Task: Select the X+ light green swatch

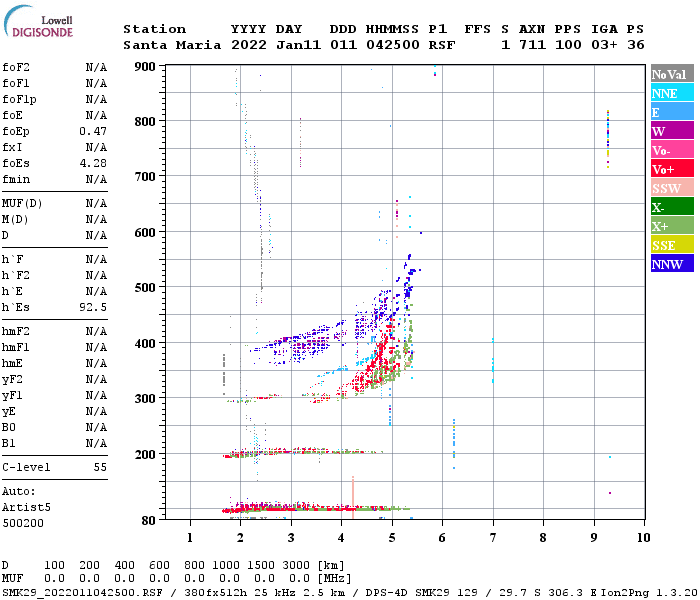Action: [672, 226]
